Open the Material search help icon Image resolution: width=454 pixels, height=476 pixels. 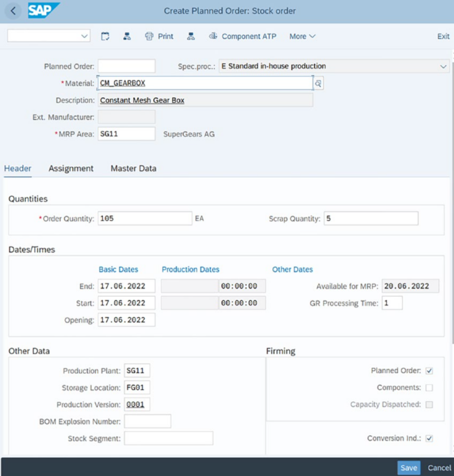point(318,83)
